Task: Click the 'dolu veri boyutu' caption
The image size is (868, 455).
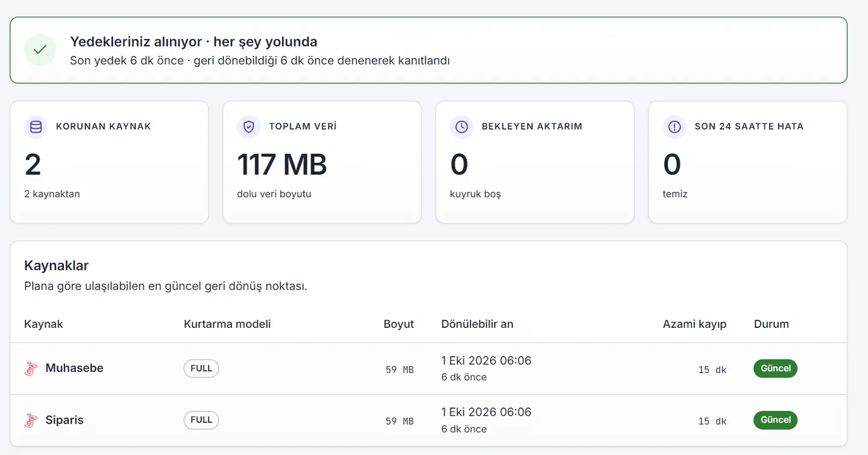Action: pyautogui.click(x=274, y=194)
